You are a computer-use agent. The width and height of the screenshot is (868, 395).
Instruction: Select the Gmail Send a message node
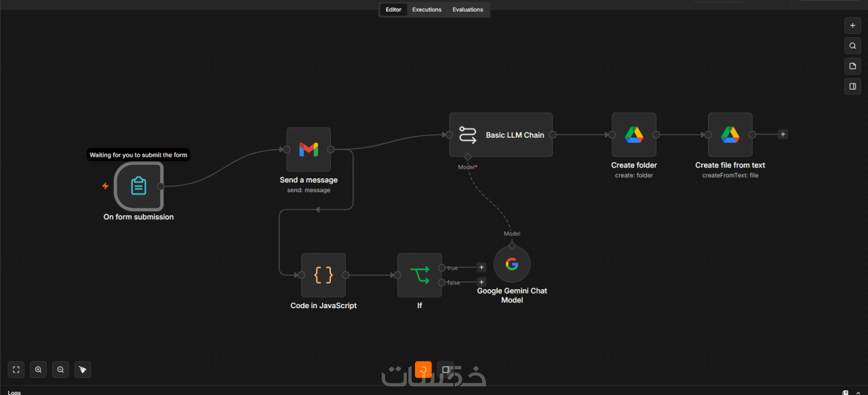(x=309, y=149)
